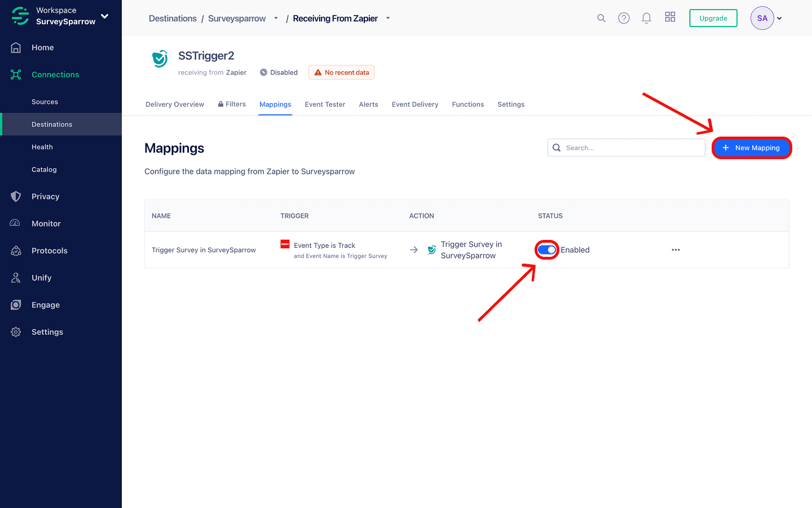Click the Engage icon in sidebar

16,305
